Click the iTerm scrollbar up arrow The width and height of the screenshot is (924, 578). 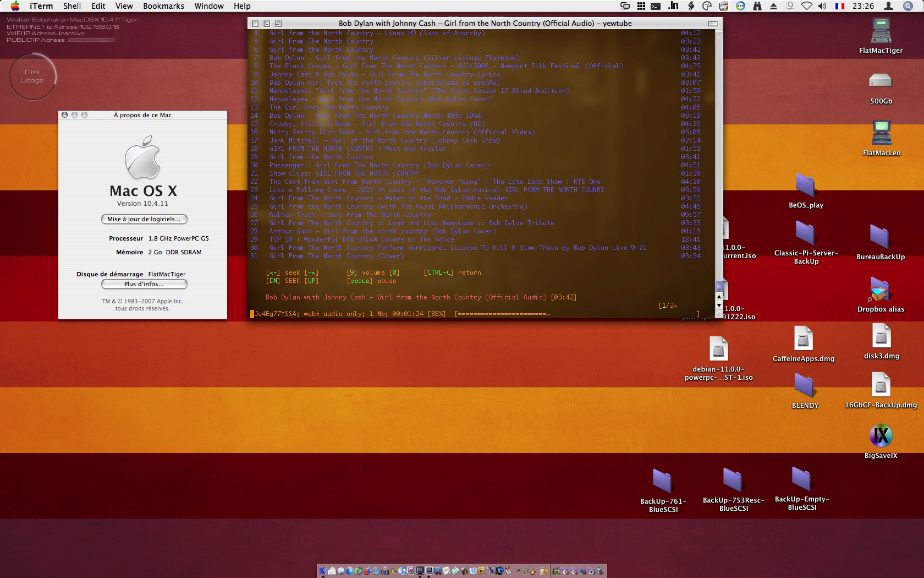pos(719,298)
